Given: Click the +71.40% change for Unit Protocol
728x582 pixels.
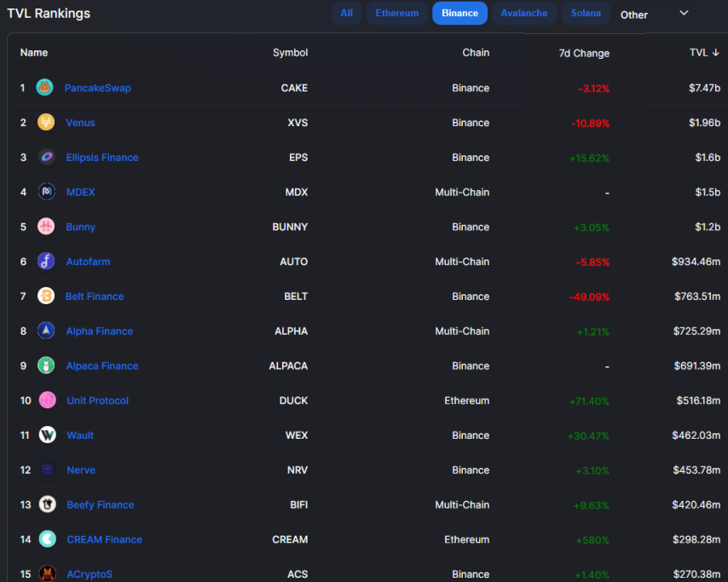Looking at the screenshot, I should coord(589,401).
